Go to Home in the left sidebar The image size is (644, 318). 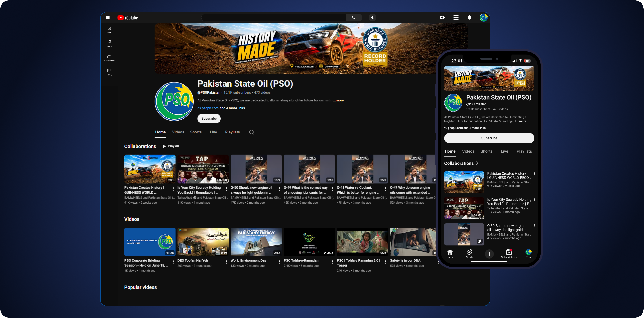[109, 30]
